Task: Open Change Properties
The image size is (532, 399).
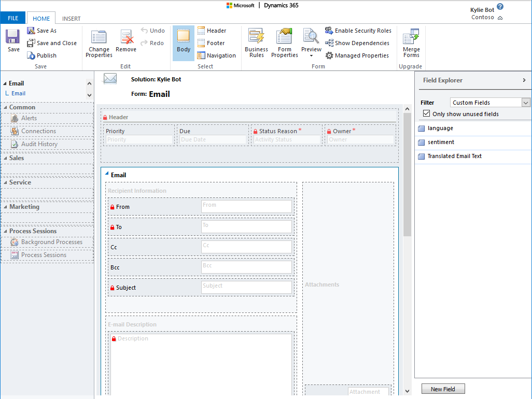Action: (x=99, y=43)
